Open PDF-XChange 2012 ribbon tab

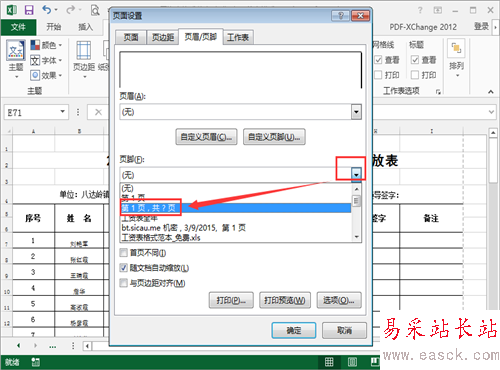tap(423, 27)
